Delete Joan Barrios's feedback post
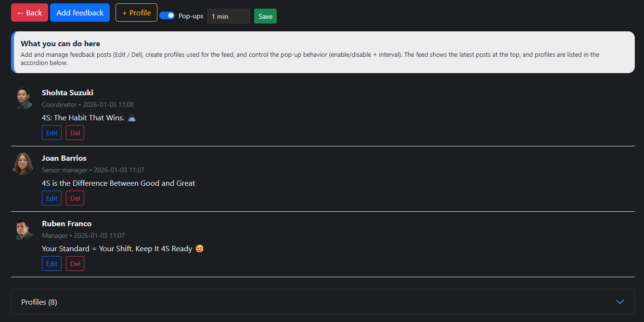The width and height of the screenshot is (644, 322). (75, 198)
